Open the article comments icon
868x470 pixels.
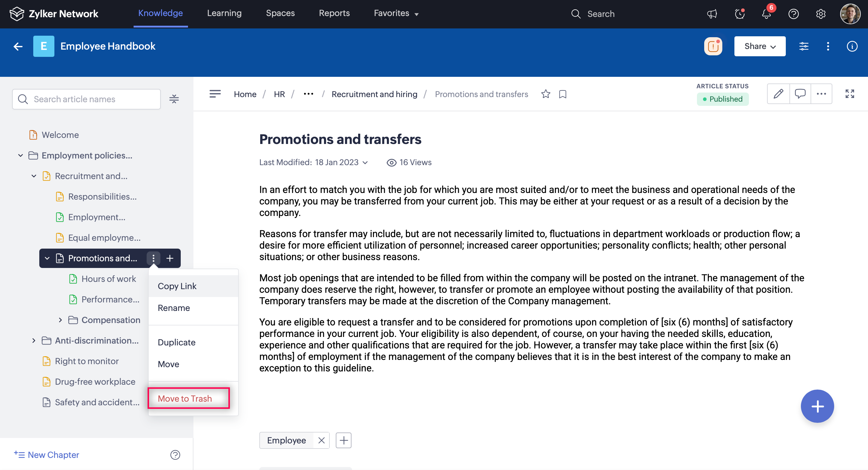(800, 94)
